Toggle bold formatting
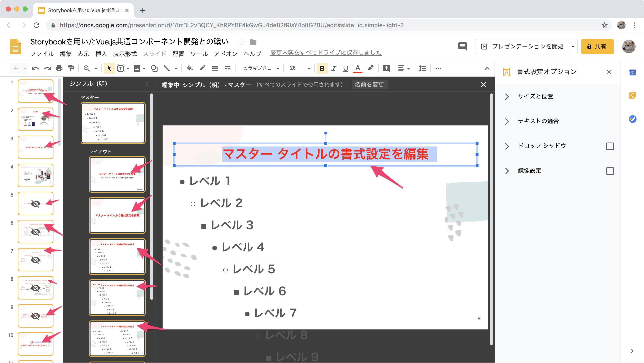 point(322,68)
